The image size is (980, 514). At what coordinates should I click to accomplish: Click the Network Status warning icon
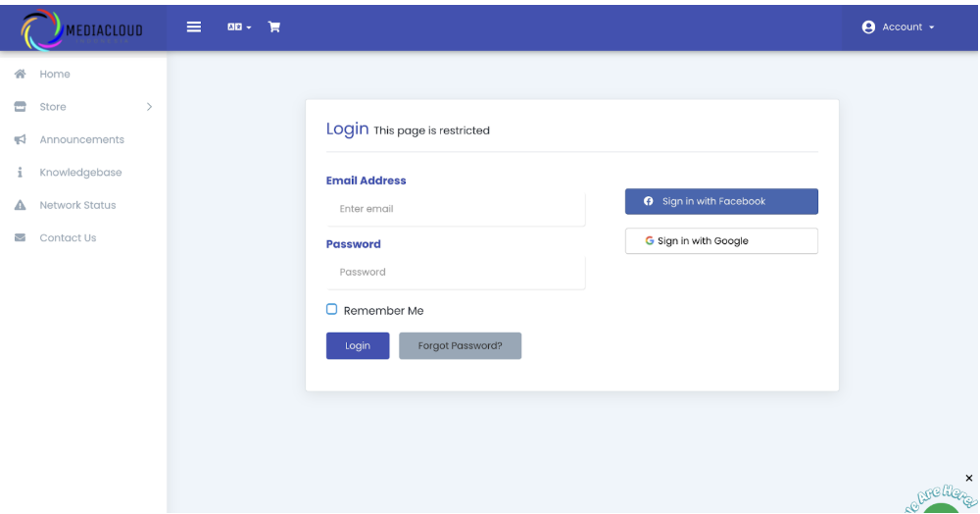pos(20,205)
